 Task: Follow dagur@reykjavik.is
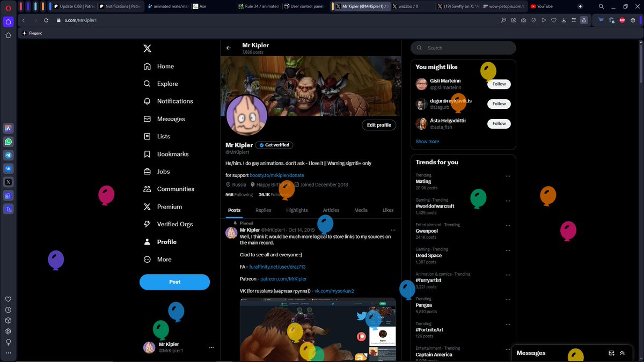pyautogui.click(x=499, y=104)
